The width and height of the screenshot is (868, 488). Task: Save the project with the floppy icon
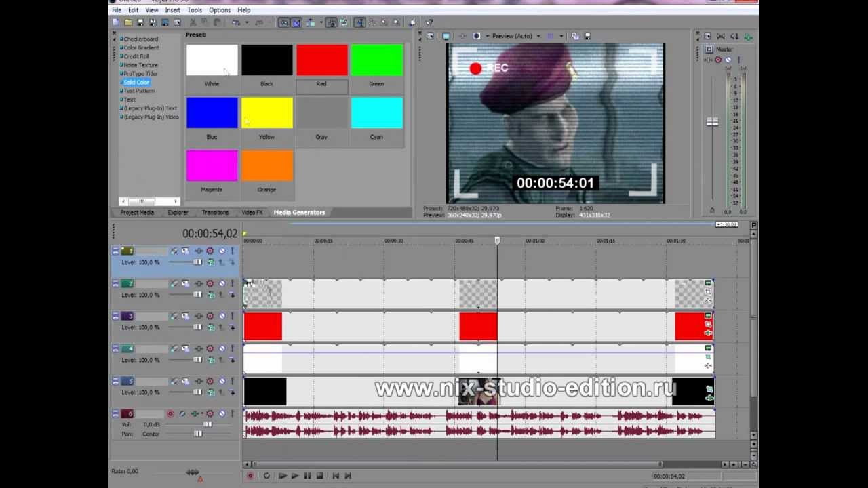[141, 22]
